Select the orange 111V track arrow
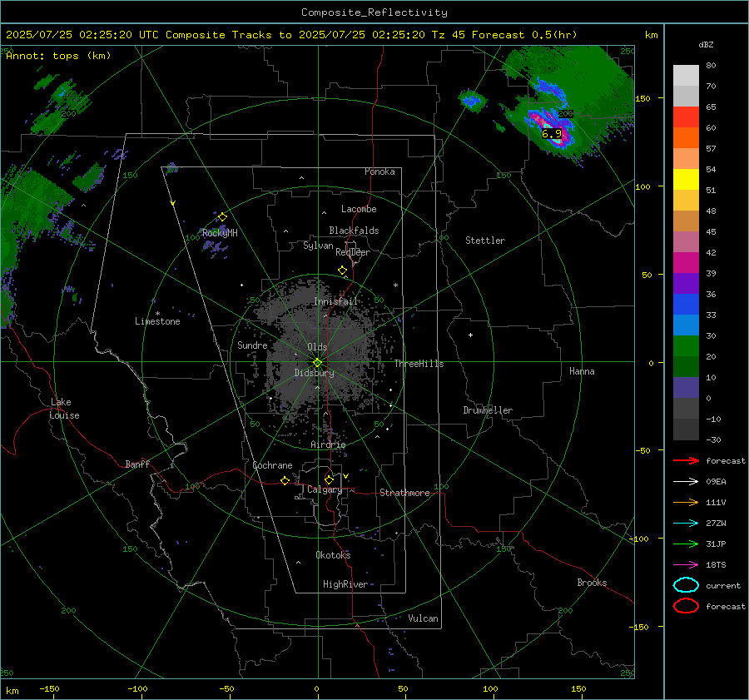 coord(686,502)
